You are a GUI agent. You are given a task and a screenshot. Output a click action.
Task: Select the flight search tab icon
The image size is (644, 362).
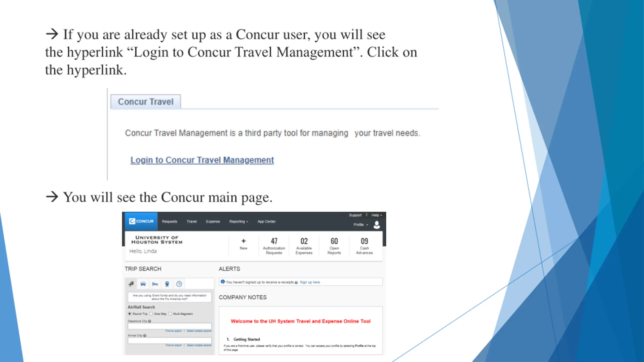pyautogui.click(x=131, y=284)
